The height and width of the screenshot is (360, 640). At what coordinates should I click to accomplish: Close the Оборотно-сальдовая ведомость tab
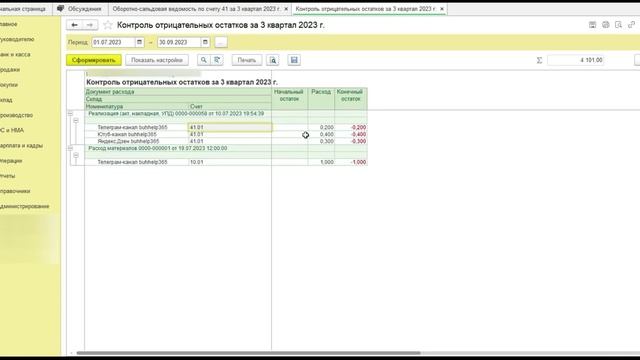pyautogui.click(x=286, y=9)
